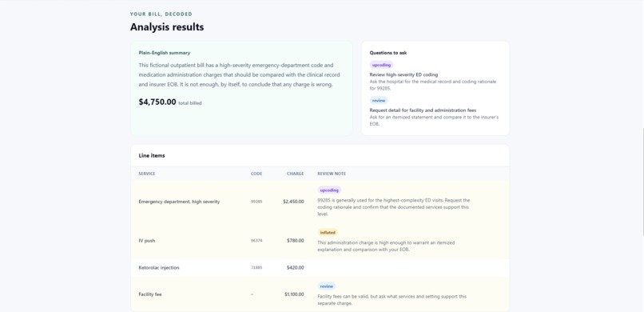This screenshot has height=312, width=644.
Task: Click the $4,750.00 total billed amount
Action: (x=157, y=102)
